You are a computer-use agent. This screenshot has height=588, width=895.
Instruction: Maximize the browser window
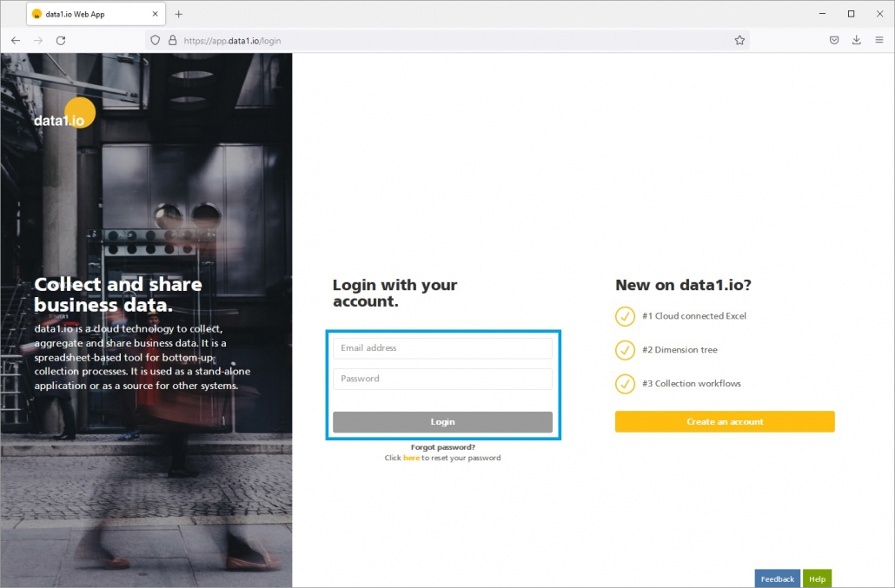851,14
